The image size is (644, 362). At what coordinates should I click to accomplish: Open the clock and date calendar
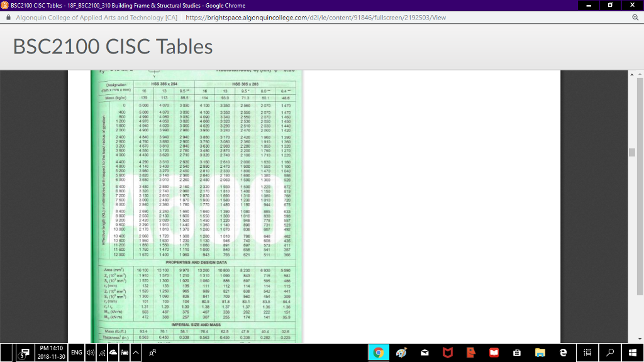pos(52,353)
